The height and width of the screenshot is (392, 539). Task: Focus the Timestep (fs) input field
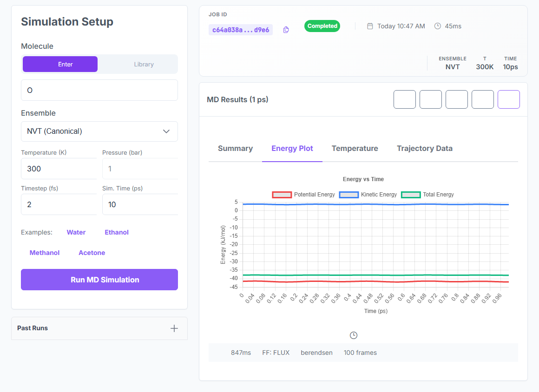click(59, 204)
